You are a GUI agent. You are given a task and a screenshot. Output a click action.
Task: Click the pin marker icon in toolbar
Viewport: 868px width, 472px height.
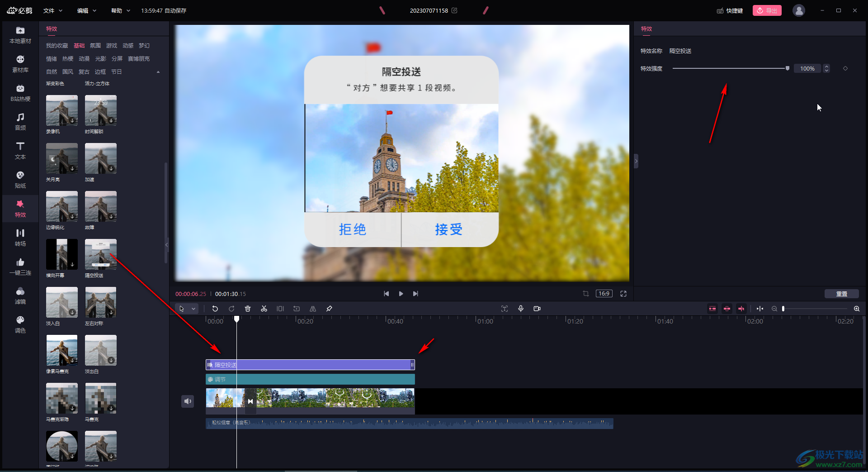329,309
